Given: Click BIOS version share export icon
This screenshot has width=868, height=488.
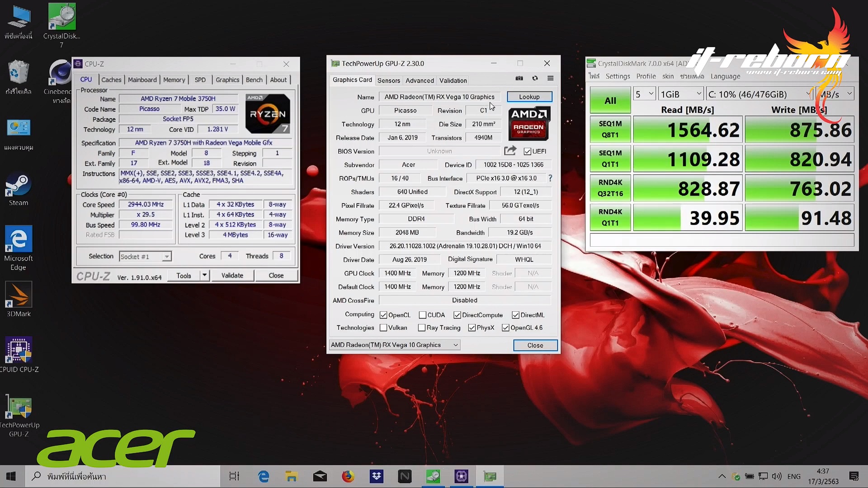Looking at the screenshot, I should pyautogui.click(x=510, y=151).
